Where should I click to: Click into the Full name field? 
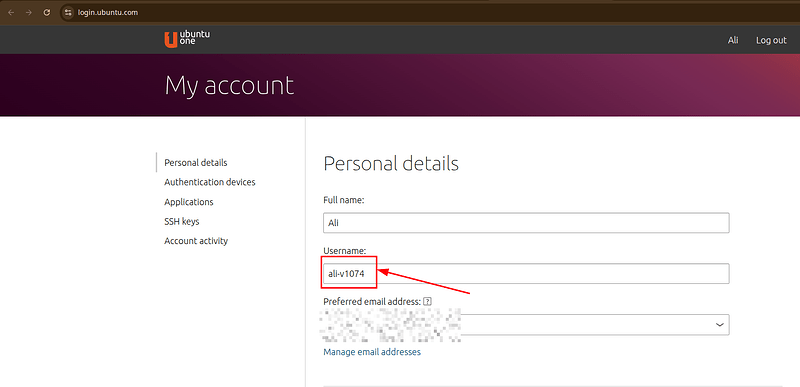coord(526,223)
